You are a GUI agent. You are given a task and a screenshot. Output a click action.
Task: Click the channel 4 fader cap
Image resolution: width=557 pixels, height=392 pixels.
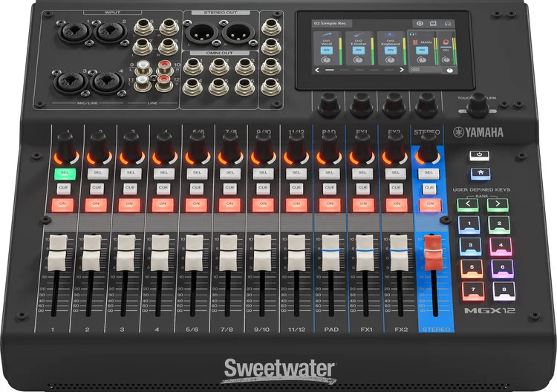(x=160, y=252)
